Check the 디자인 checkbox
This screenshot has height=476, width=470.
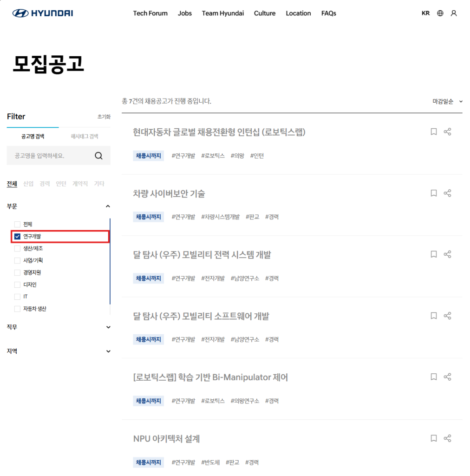[x=17, y=285]
